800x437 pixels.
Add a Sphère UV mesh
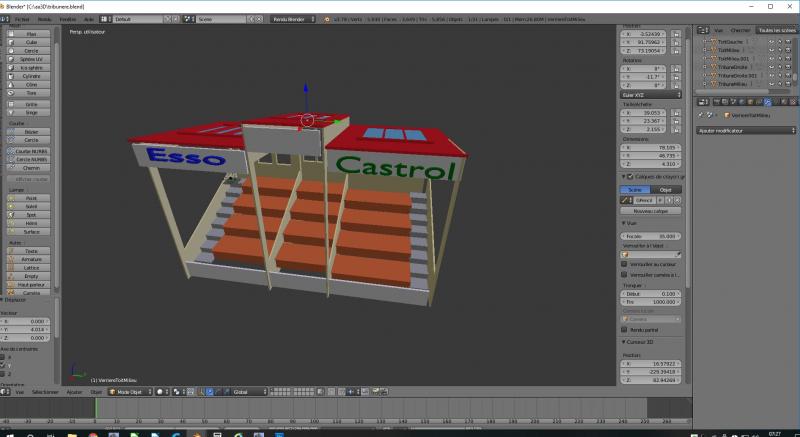(30, 58)
